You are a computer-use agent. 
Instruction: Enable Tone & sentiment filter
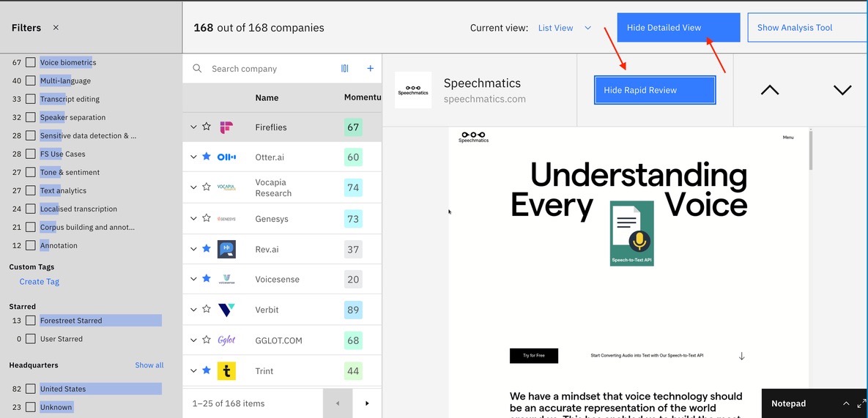pos(31,172)
